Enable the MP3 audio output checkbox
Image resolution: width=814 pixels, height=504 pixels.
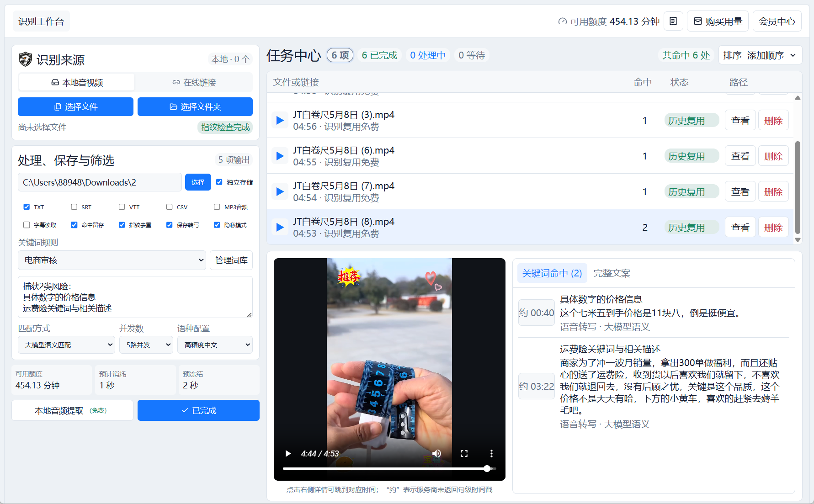click(217, 207)
